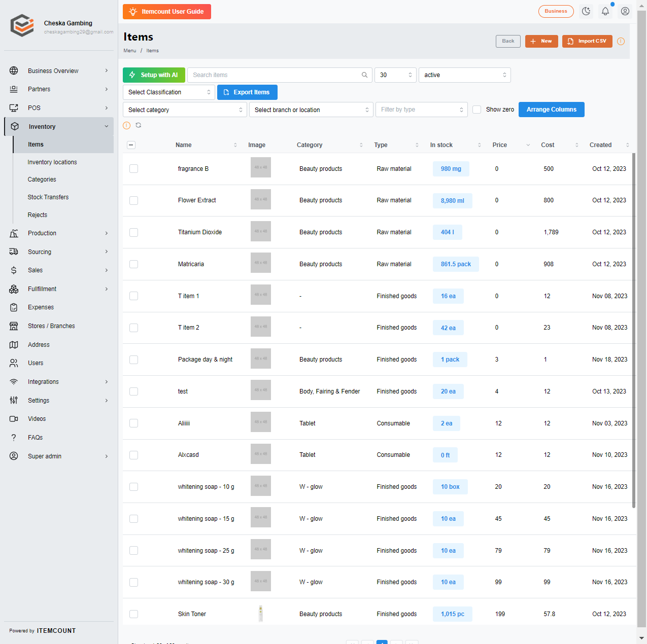Click the Expenses clipboard icon
The height and width of the screenshot is (644, 647).
[x=14, y=307]
